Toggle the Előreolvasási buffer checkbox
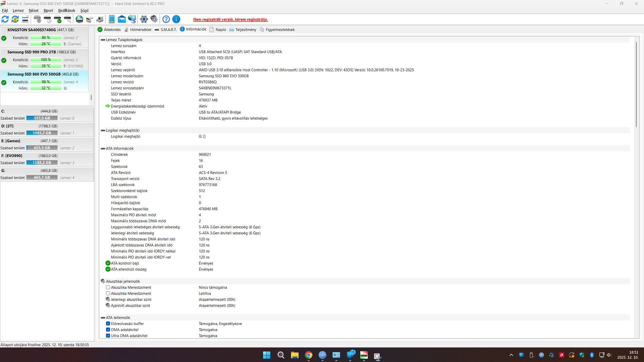 tap(108, 324)
